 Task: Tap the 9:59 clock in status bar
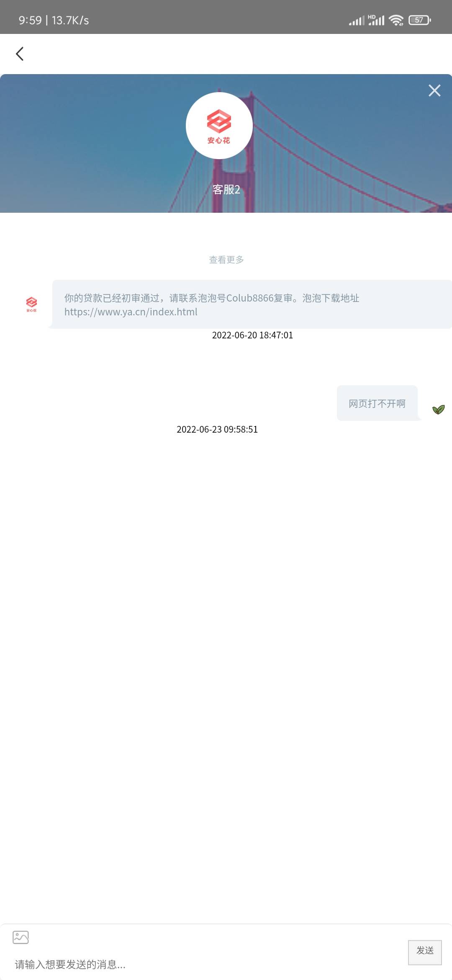[30, 20]
